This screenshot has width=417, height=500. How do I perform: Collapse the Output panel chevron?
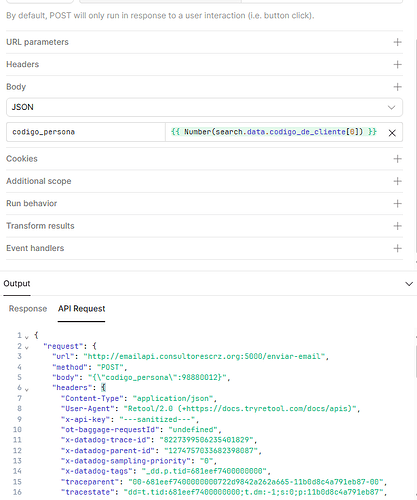(x=409, y=284)
